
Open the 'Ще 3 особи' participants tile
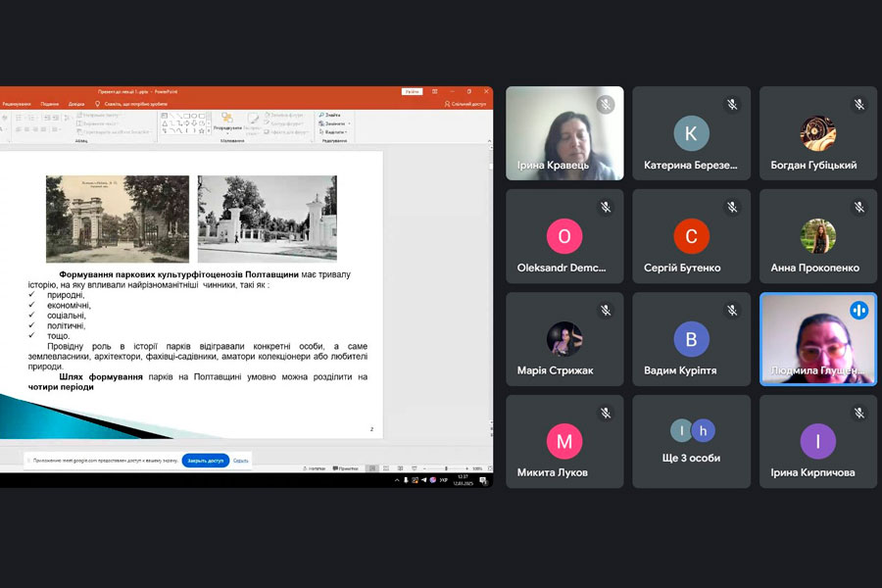(691, 440)
